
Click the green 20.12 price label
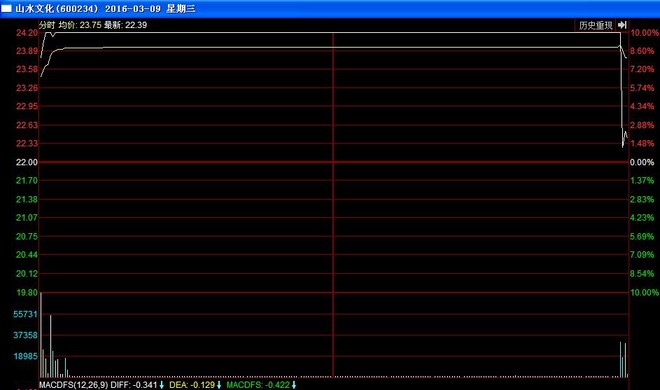(x=27, y=273)
